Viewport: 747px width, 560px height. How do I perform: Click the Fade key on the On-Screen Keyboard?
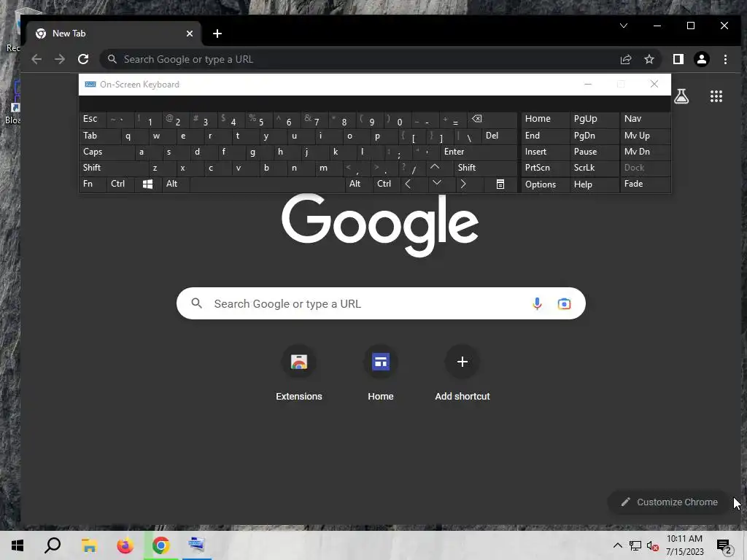(645, 184)
